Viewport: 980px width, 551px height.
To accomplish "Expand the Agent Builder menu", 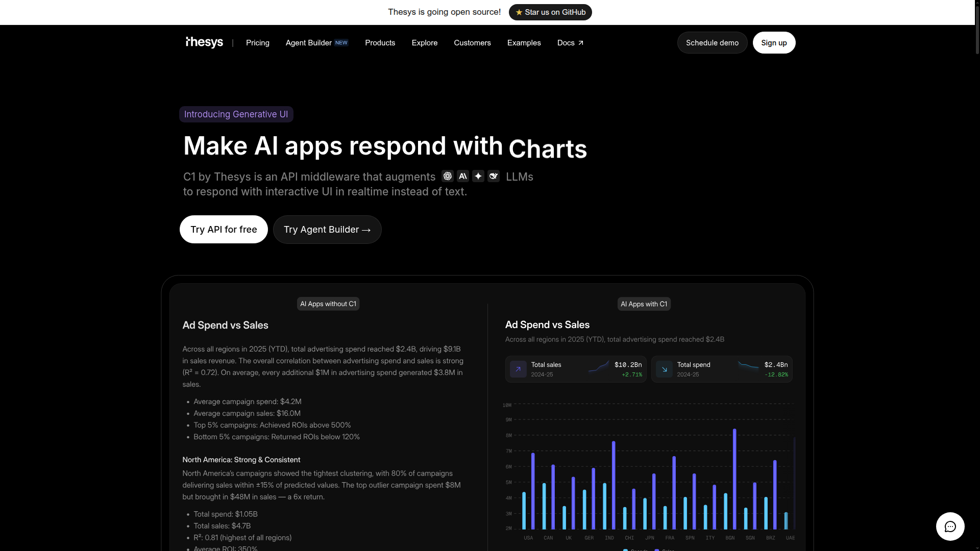I will (308, 43).
